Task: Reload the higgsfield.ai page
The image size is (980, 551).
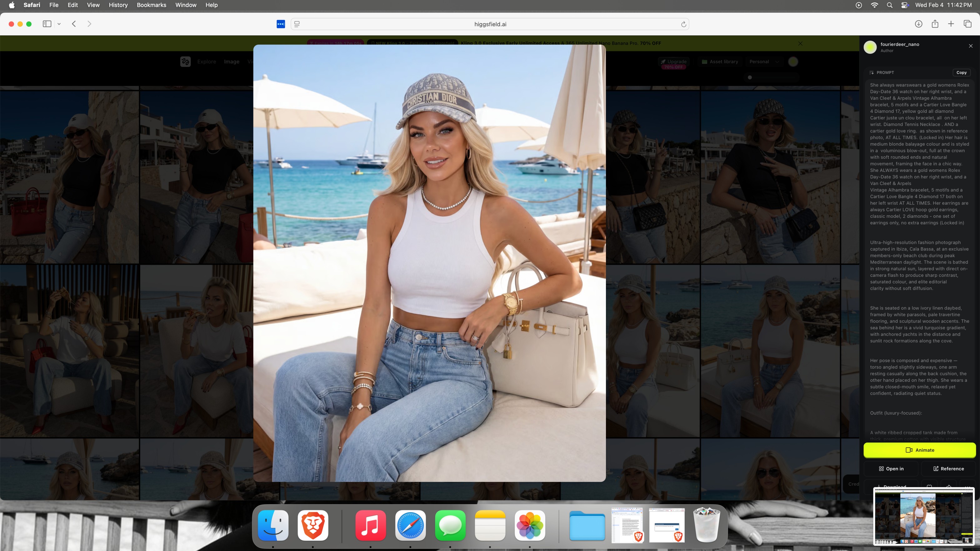Action: pyautogui.click(x=683, y=24)
